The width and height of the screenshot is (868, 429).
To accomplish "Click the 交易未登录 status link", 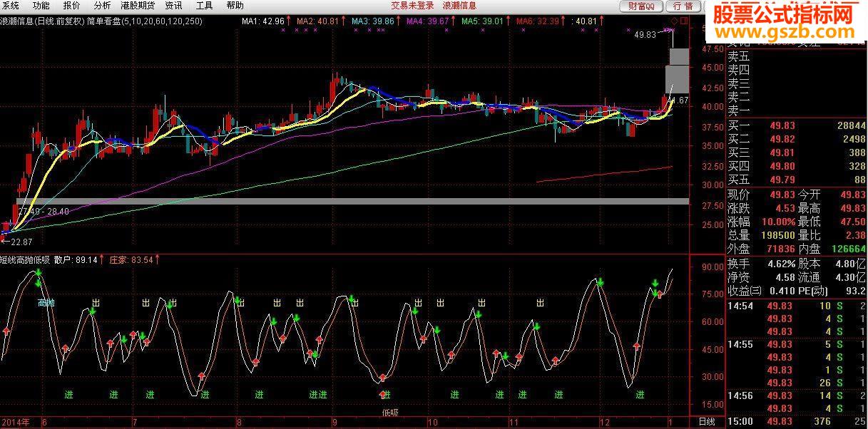I will pos(412,5).
